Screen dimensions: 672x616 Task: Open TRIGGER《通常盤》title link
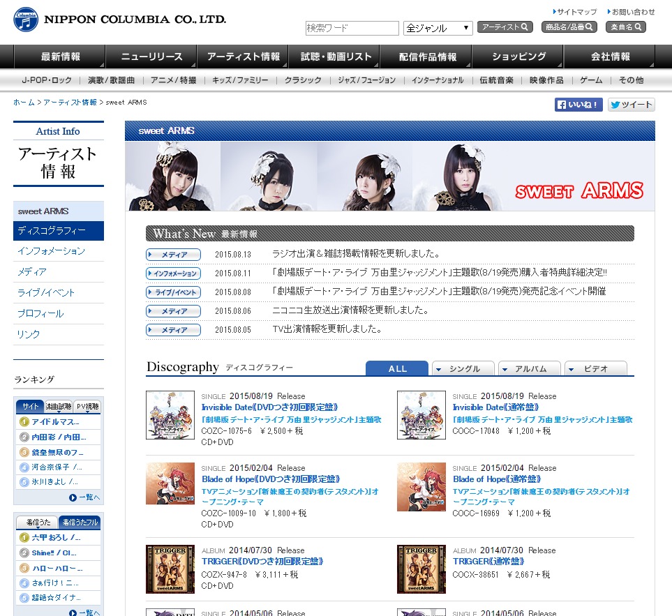pos(488,561)
